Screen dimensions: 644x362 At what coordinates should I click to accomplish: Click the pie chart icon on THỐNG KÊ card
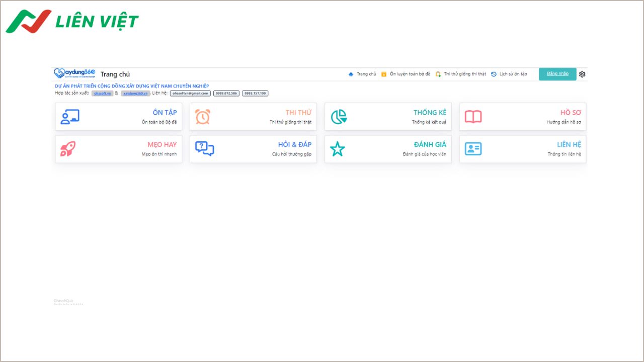tap(339, 117)
